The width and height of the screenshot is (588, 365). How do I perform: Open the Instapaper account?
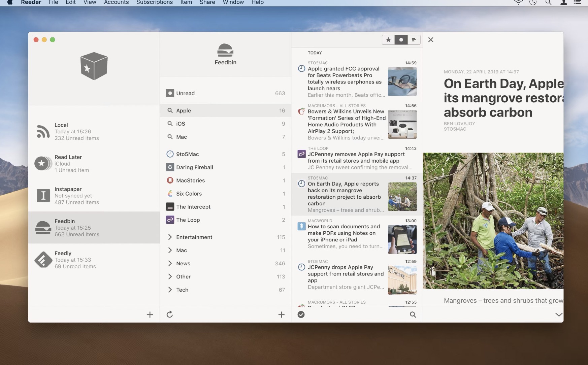(x=77, y=196)
